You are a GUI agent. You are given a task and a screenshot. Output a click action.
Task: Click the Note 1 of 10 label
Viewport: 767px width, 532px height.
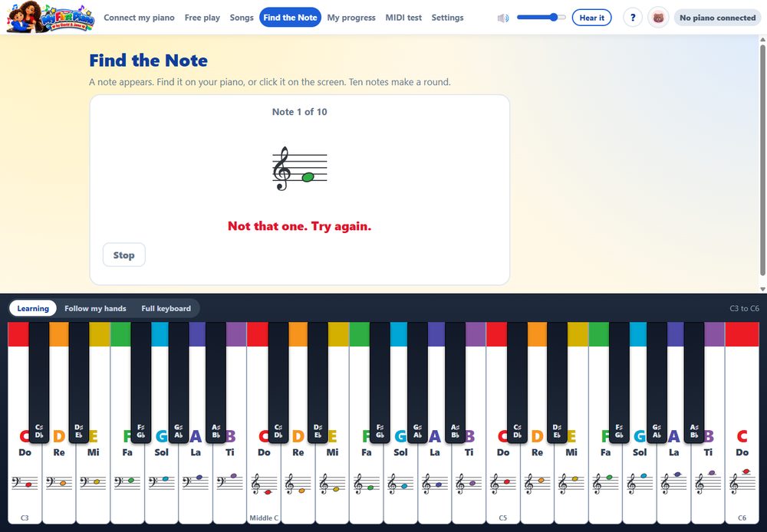pos(299,112)
